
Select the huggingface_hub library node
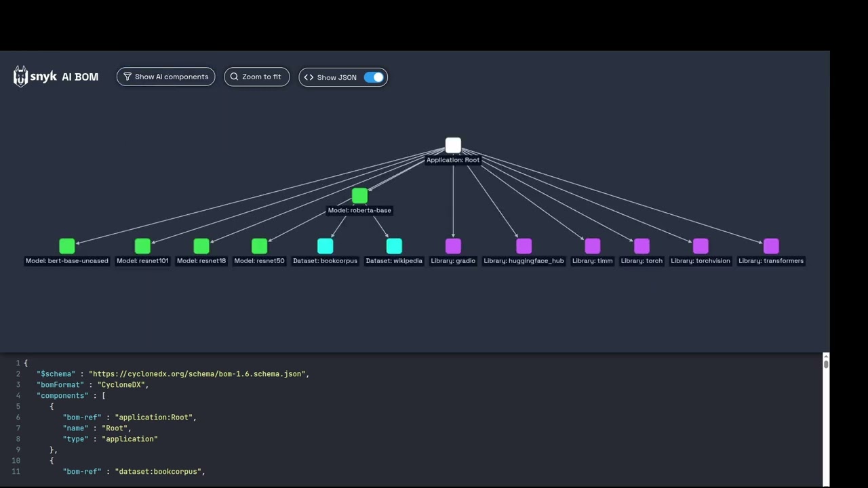pos(524,246)
